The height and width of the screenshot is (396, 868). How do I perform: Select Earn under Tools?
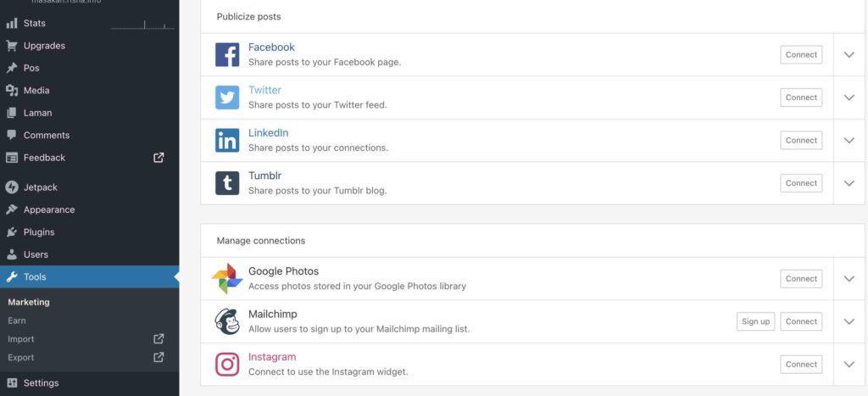(x=17, y=321)
